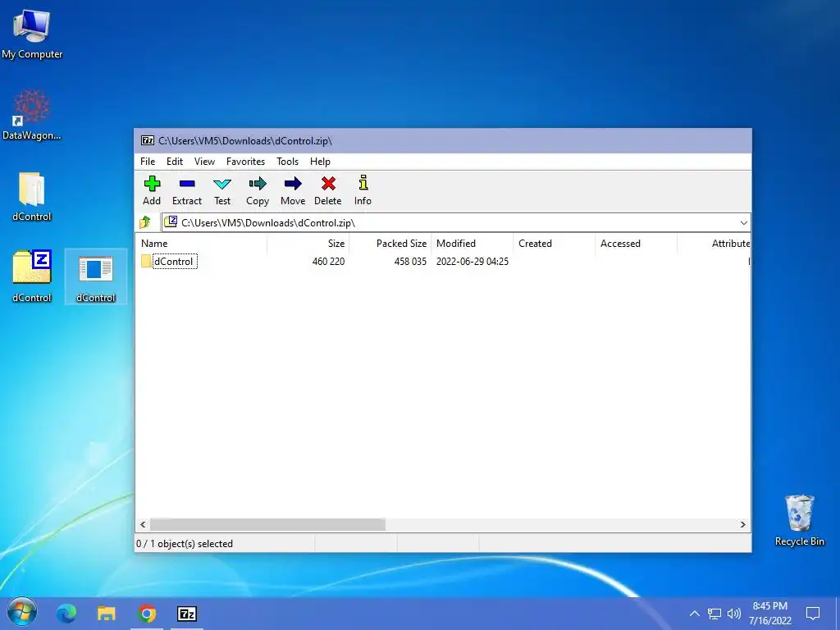Click the red Delete icon
Image resolution: width=840 pixels, height=630 pixels.
[328, 184]
